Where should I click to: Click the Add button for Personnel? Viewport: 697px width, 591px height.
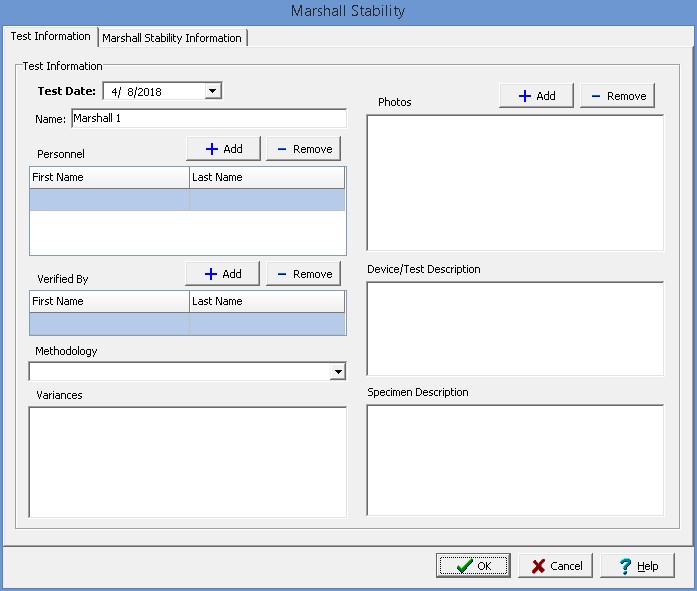tap(223, 149)
